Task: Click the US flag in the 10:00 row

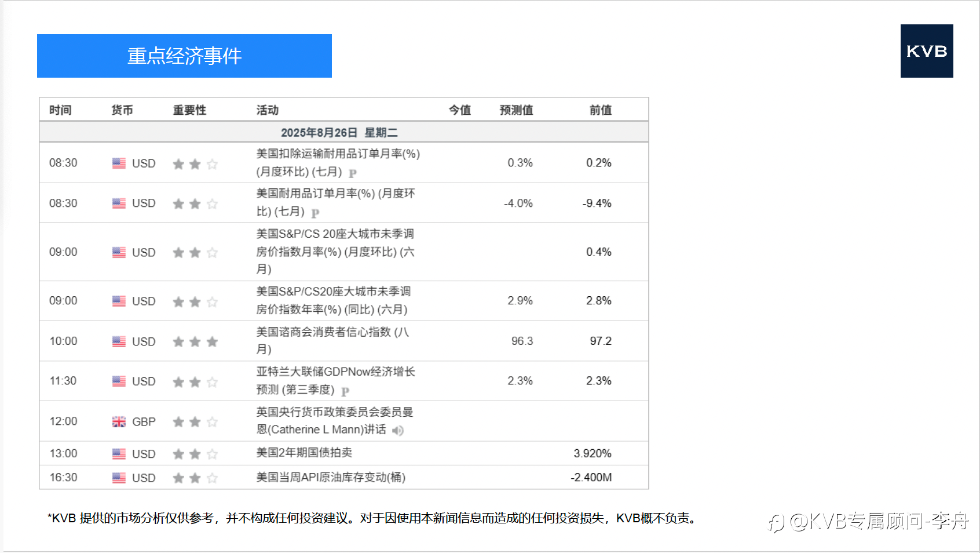Action: 119,341
